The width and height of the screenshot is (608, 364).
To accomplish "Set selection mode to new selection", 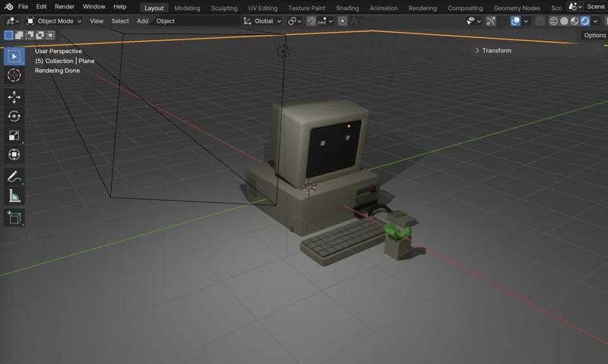I will pyautogui.click(x=8, y=35).
